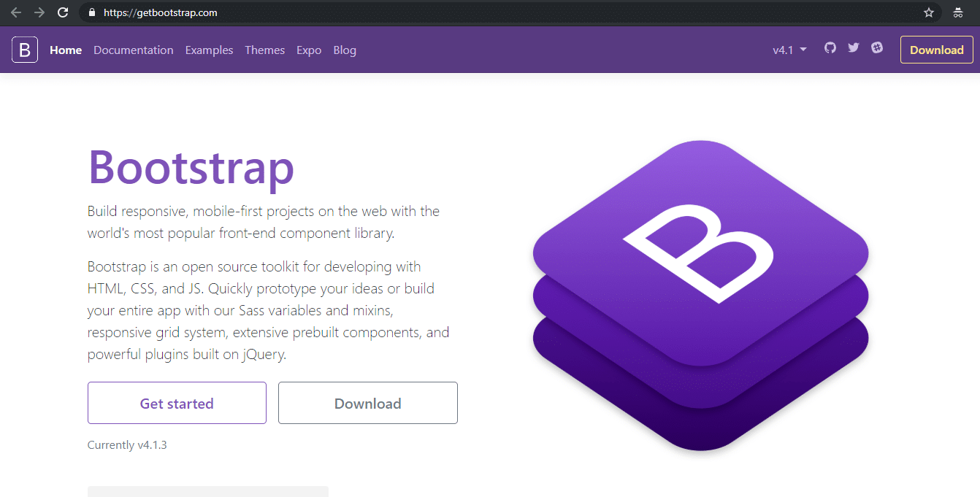Click the browser back arrow
980x497 pixels.
coord(16,12)
